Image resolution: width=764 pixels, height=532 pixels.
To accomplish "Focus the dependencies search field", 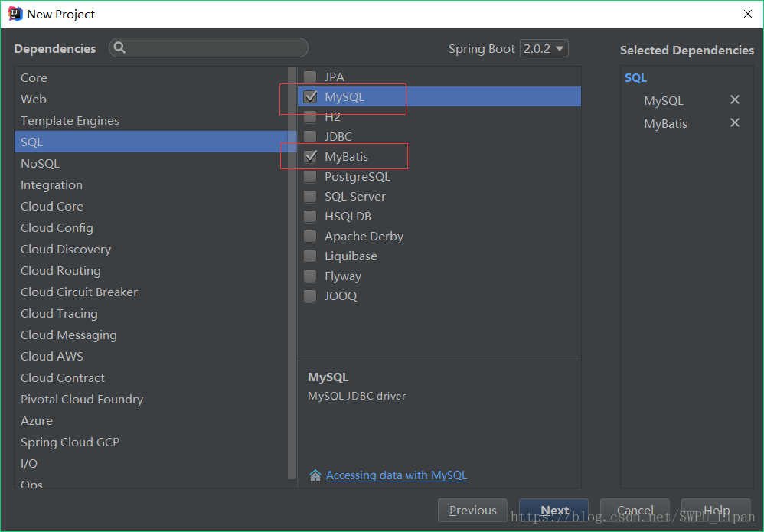I will (x=208, y=47).
